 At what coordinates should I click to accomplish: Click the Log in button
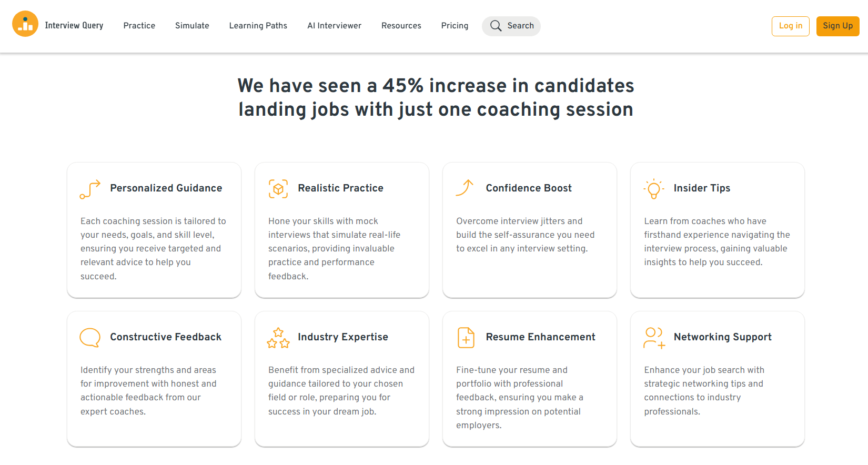[790, 25]
